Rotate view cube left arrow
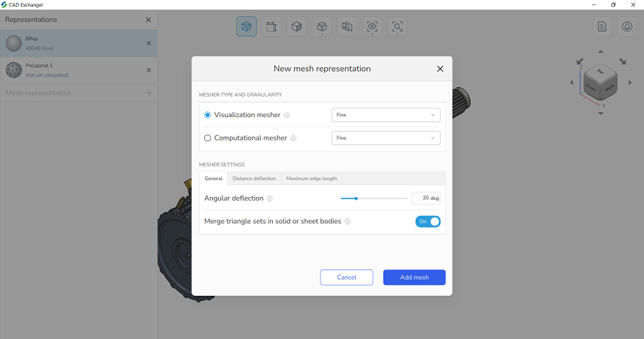 (572, 83)
